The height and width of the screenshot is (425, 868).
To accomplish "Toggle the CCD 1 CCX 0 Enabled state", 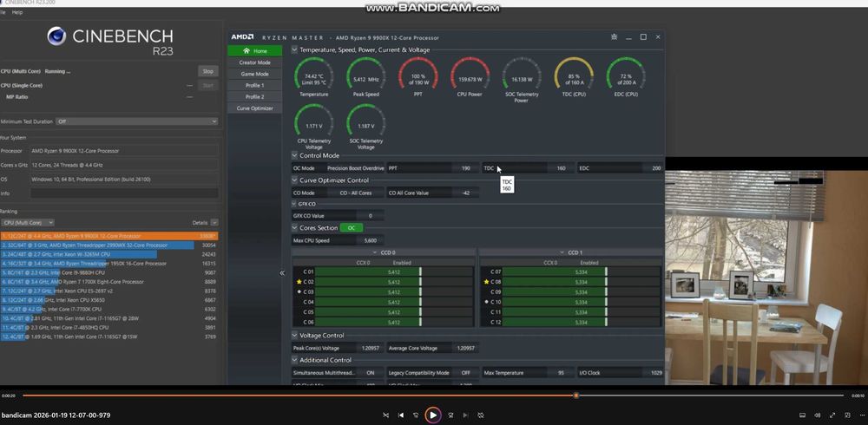I will point(589,262).
